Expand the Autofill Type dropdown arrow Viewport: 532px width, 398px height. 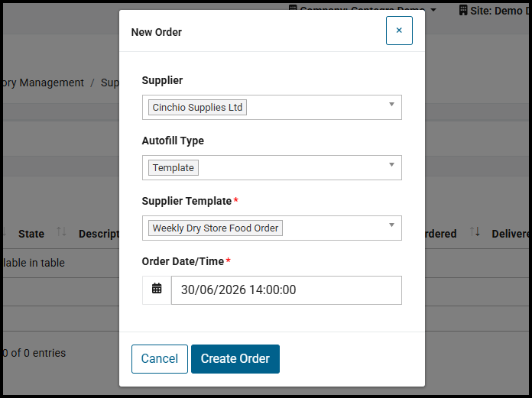(391, 165)
